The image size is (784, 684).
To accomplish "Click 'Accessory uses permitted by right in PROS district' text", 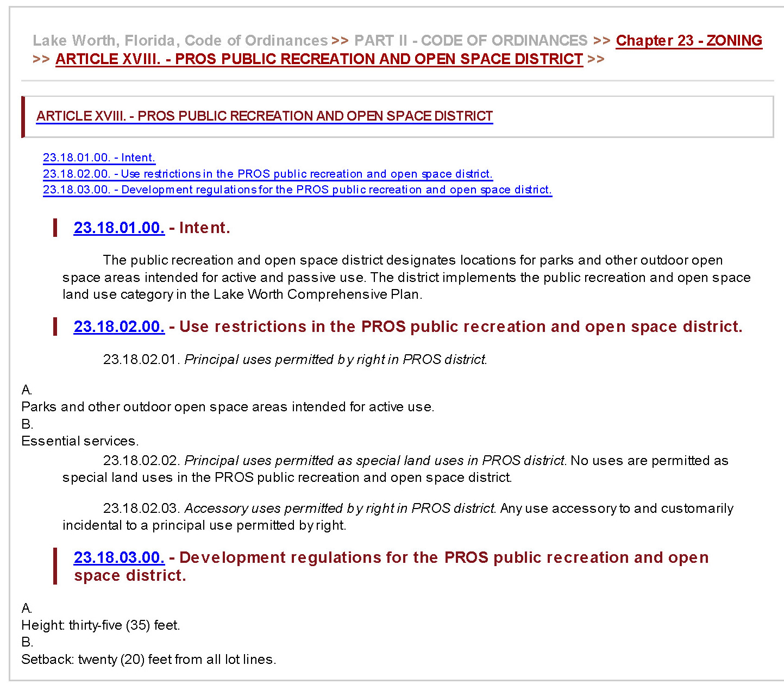I will 340,509.
